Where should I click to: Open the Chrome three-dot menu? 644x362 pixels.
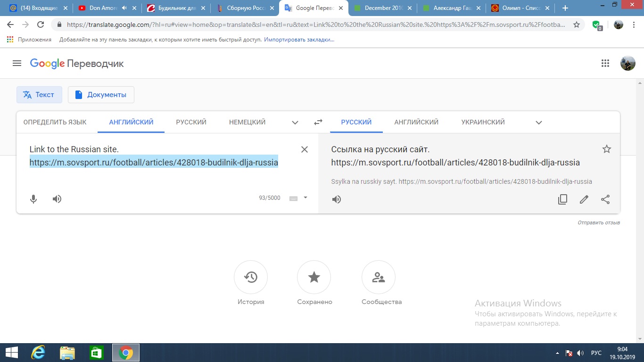[634, 25]
